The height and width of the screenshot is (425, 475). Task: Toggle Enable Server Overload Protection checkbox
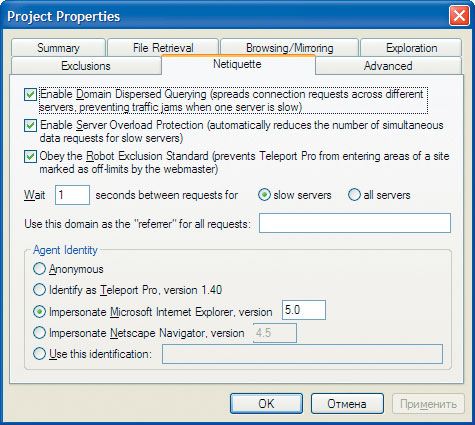[x=30, y=126]
